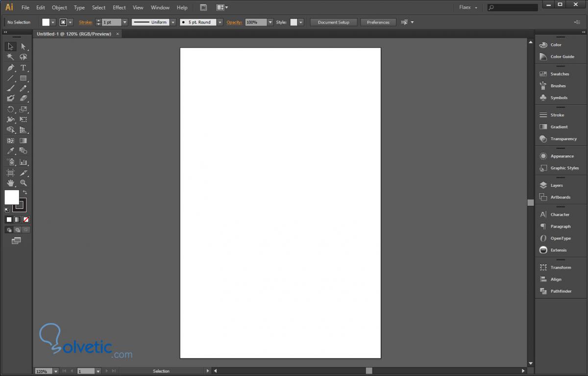Set paint mode to Gradient
This screenshot has height=376, width=588.
point(18,220)
